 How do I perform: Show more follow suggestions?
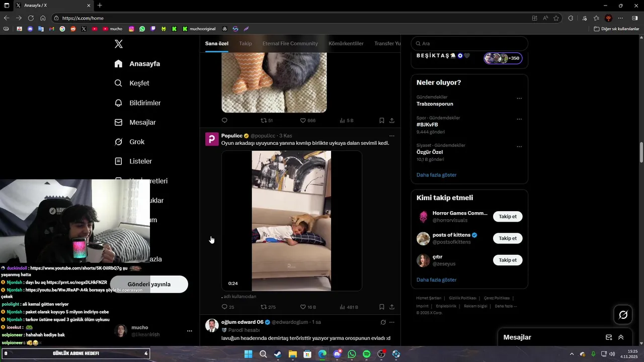coord(437,280)
